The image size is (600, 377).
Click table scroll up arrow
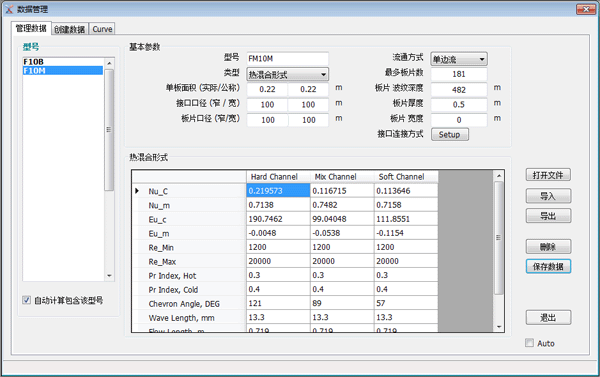click(x=499, y=176)
